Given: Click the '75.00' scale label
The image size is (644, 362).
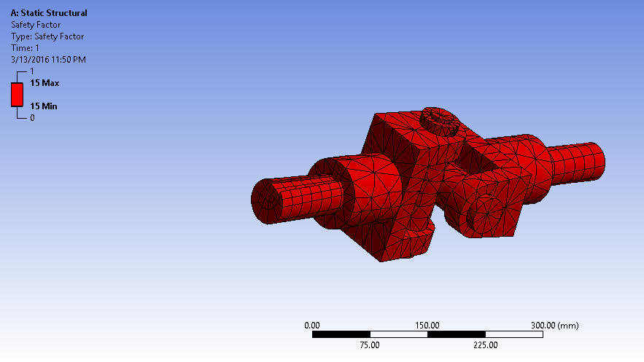Looking at the screenshot, I should coord(370,345).
